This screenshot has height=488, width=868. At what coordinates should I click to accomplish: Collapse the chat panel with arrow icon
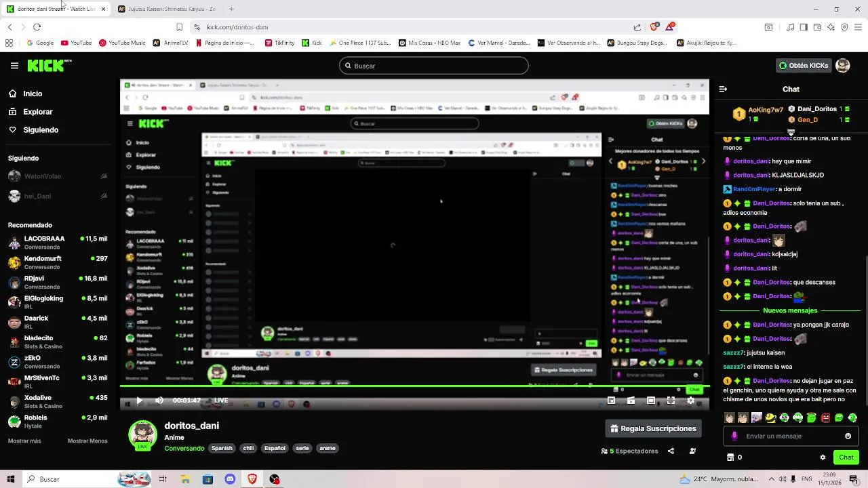[723, 89]
